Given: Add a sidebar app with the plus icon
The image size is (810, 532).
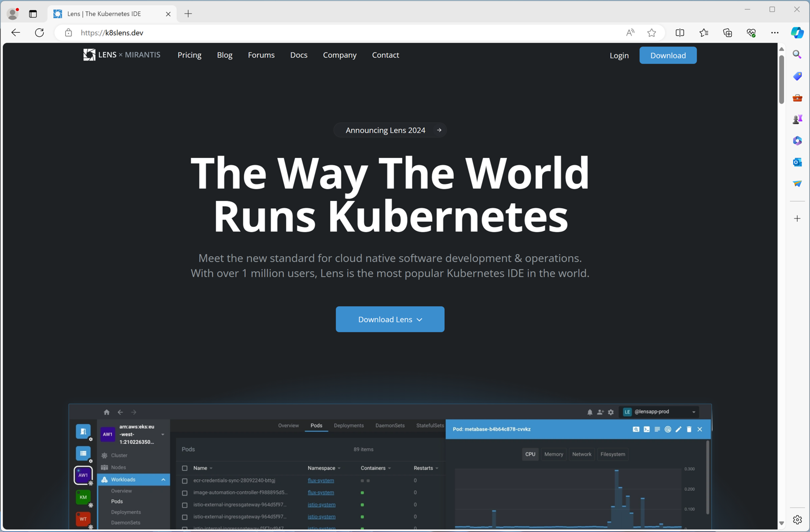Looking at the screenshot, I should (798, 218).
